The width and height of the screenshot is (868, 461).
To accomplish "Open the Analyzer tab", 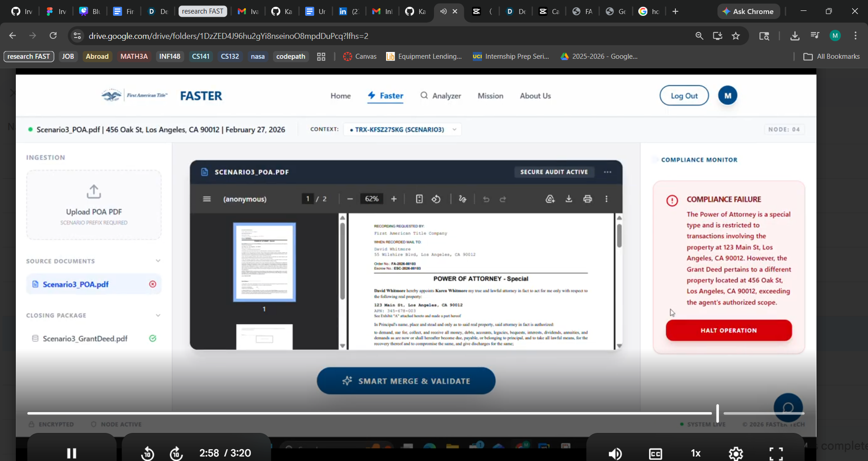I will [x=441, y=96].
